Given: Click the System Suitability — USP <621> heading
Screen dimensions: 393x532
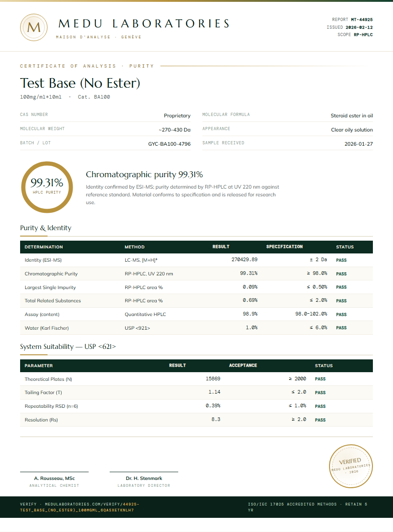Looking at the screenshot, I should pos(68,347).
